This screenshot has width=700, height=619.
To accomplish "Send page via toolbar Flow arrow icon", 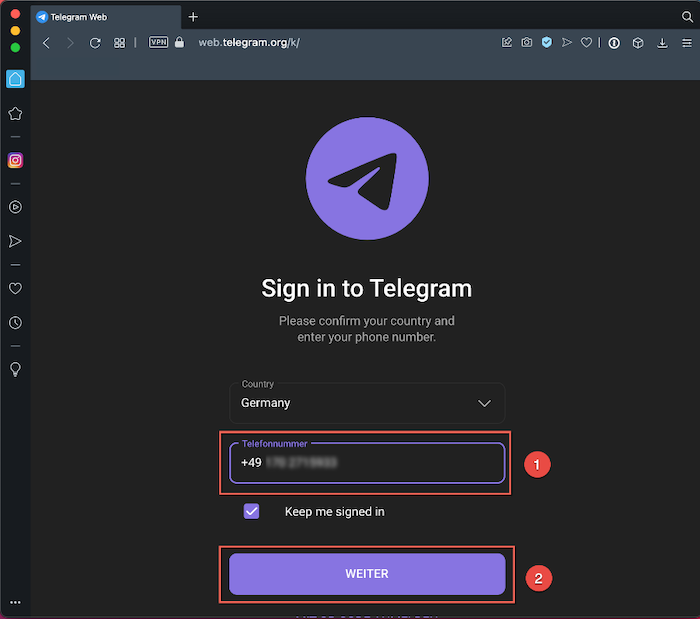I will click(x=567, y=42).
